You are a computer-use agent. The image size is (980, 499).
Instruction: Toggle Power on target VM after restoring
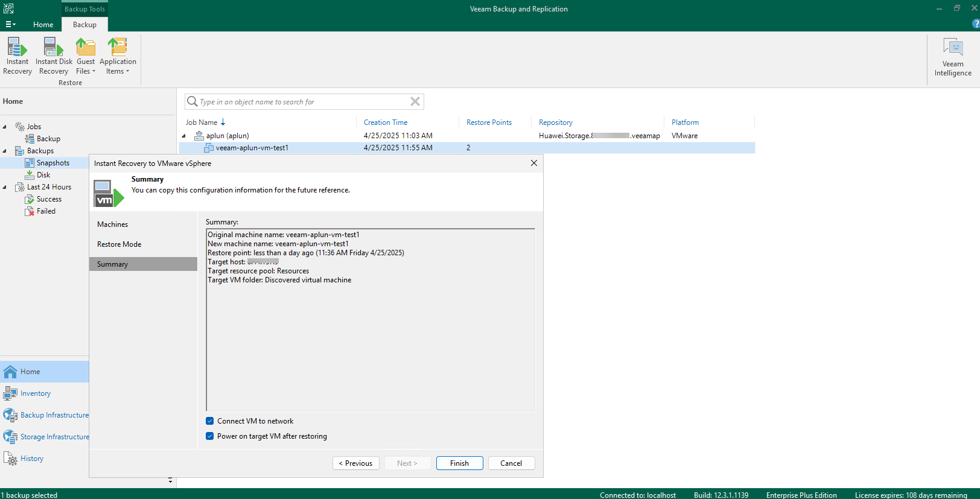(210, 436)
